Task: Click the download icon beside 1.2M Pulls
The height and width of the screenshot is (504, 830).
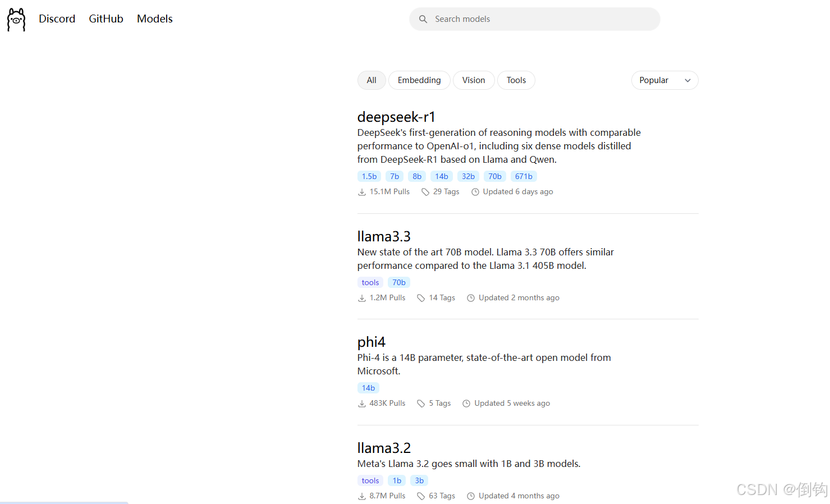Action: click(362, 298)
